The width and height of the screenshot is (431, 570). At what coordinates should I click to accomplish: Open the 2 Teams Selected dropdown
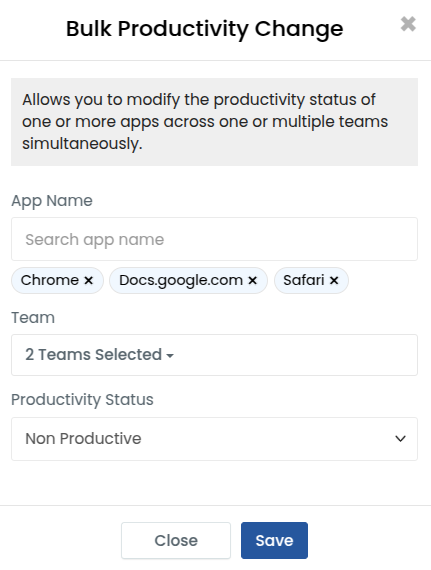[x=214, y=355]
